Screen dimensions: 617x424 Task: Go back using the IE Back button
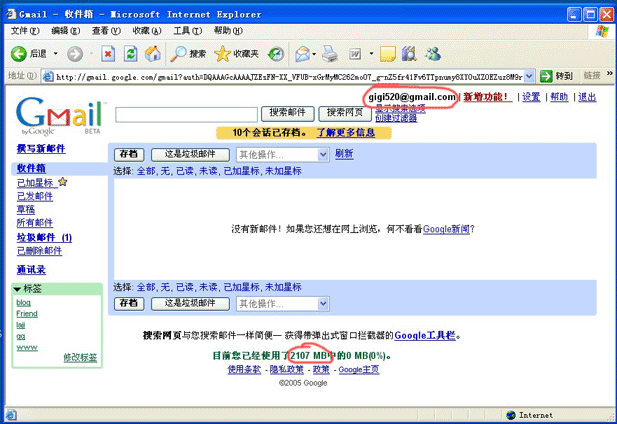[x=28, y=53]
